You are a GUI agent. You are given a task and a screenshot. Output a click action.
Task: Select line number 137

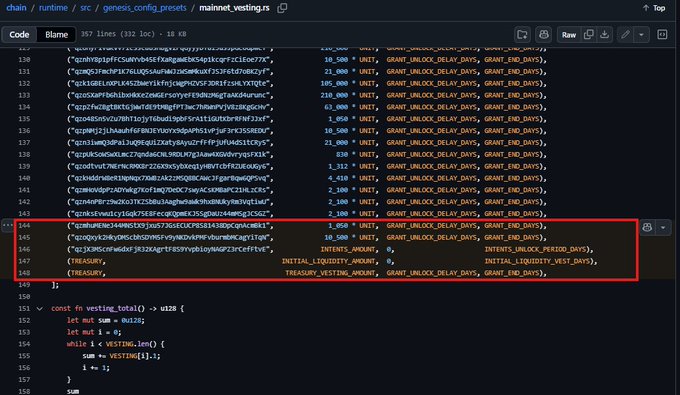tap(24, 143)
